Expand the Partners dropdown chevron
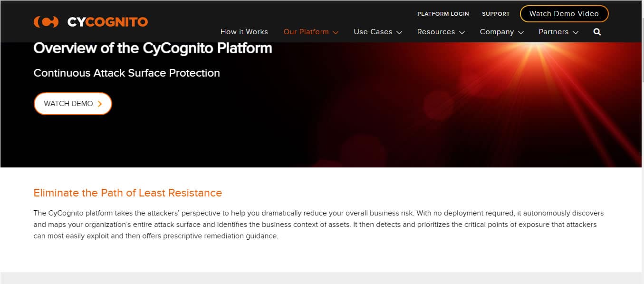Viewport: 644px width, 284px height. click(575, 32)
